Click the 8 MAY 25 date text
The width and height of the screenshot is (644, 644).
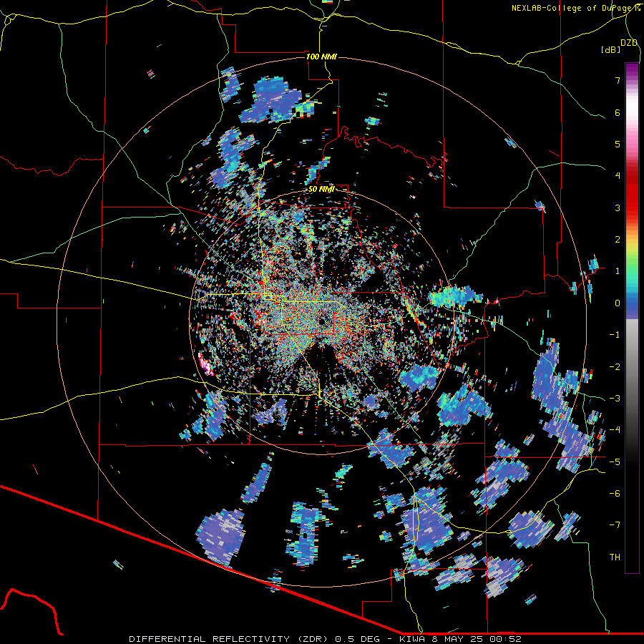tap(459, 639)
